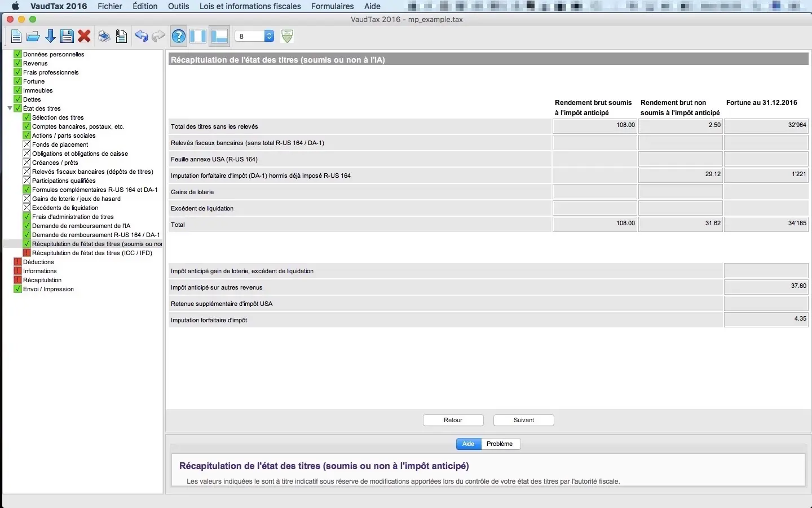The image size is (812, 508).
Task: Click the Retour button
Action: (453, 420)
